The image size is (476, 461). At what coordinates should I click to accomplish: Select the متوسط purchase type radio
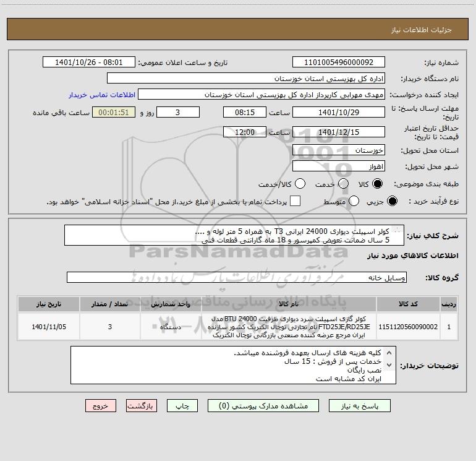click(x=354, y=201)
